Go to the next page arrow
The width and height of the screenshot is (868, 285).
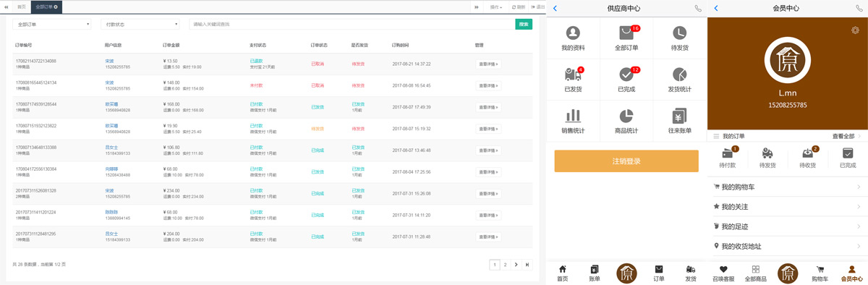point(516,265)
